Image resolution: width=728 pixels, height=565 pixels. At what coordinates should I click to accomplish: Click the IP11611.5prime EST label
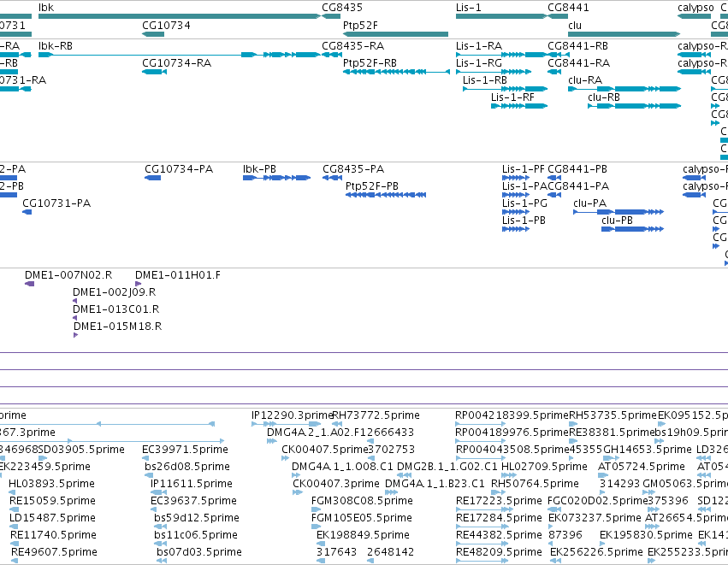tap(192, 485)
